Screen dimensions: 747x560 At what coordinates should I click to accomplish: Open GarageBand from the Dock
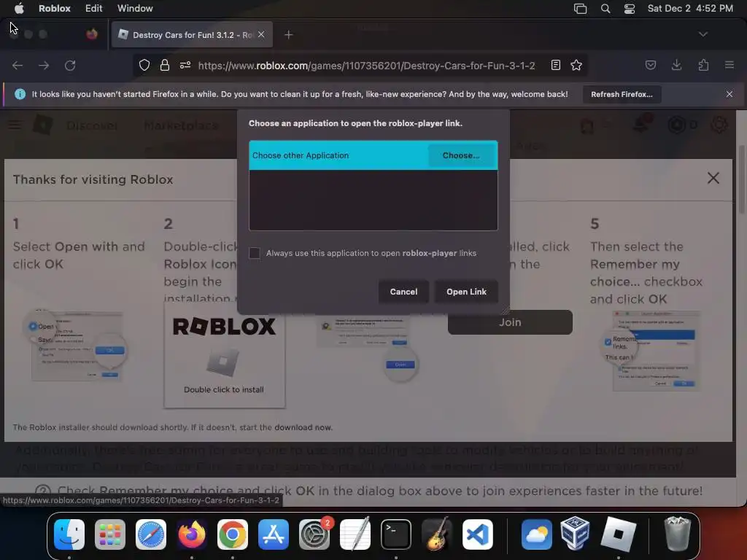[437, 533]
